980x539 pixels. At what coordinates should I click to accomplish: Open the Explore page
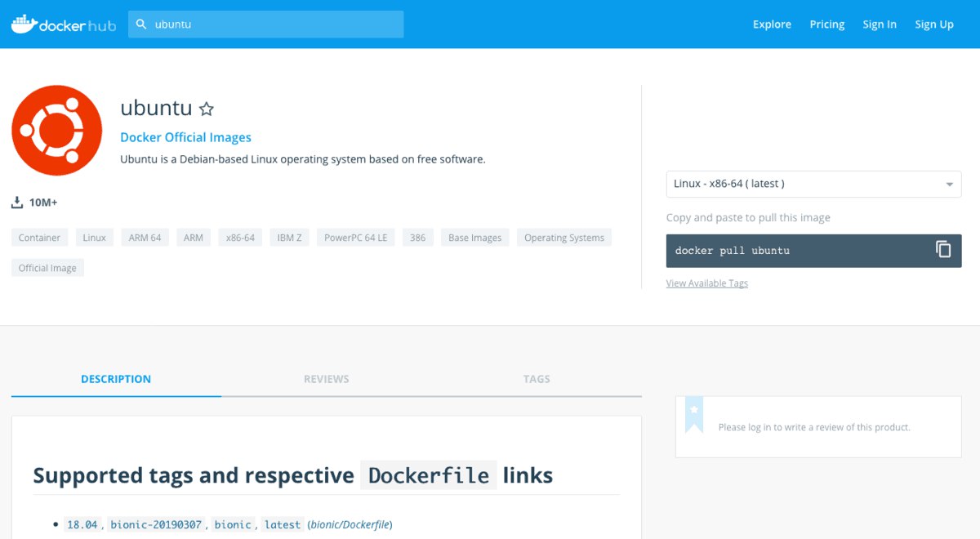[x=772, y=24]
